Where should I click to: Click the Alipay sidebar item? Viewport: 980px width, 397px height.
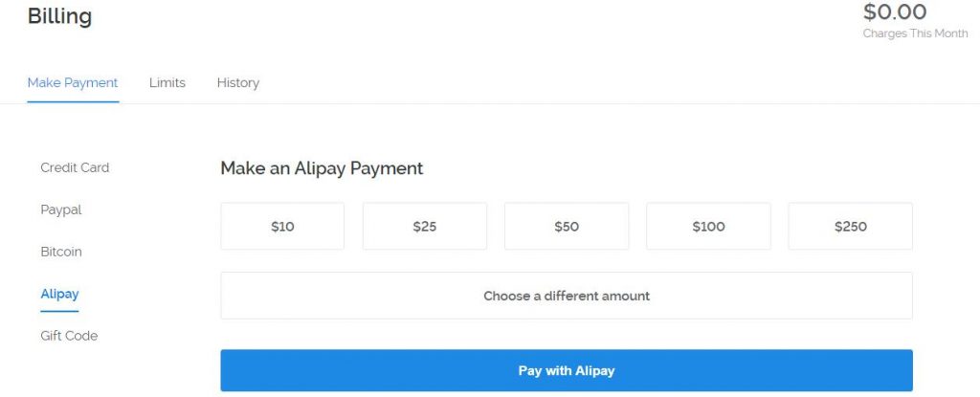(59, 294)
